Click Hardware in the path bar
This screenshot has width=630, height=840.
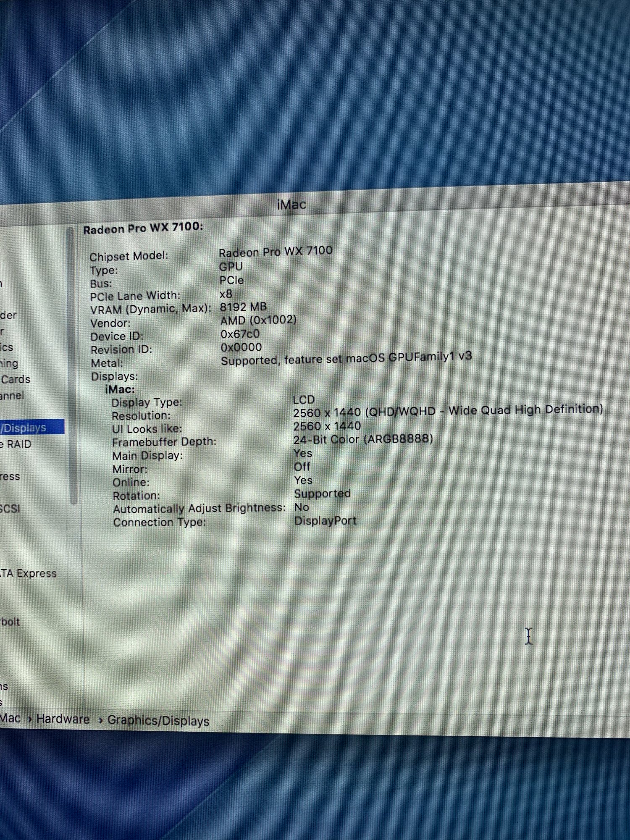pyautogui.click(x=63, y=719)
